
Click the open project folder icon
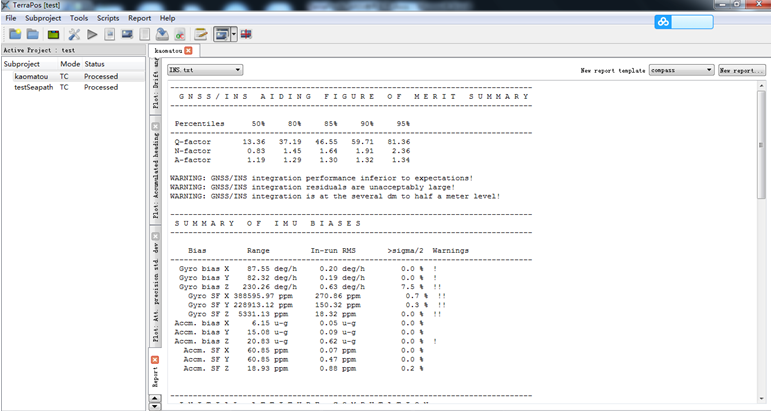(x=31, y=34)
